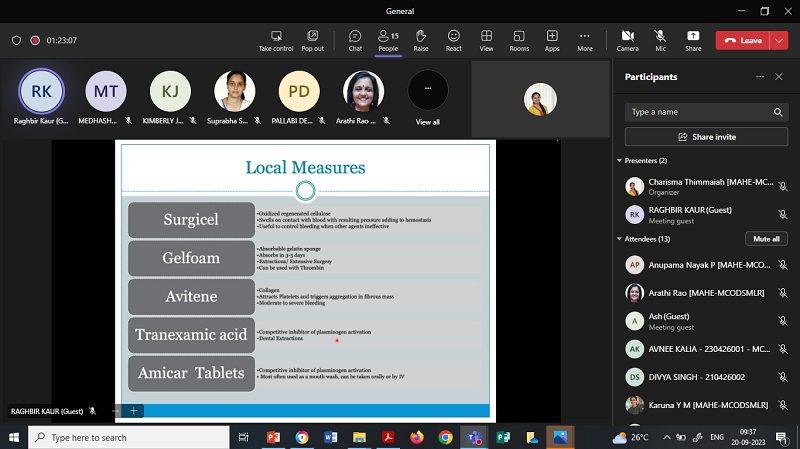
Task: Click the Share invite button
Action: click(x=706, y=137)
